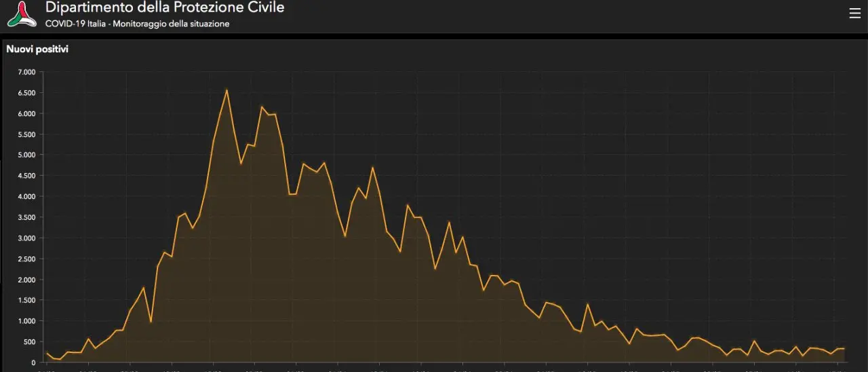Click the 6.000 y-axis label
The height and width of the screenshot is (372, 868).
(x=26, y=113)
